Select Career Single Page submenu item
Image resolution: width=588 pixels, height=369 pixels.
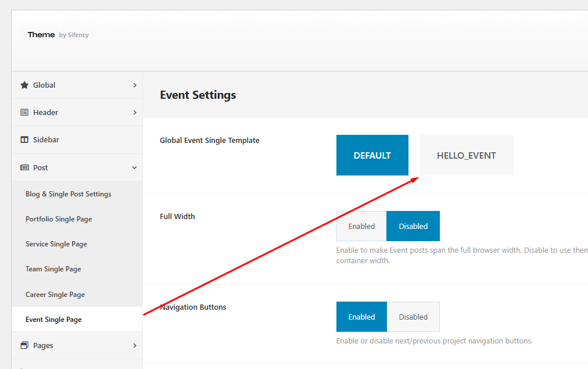click(x=55, y=295)
